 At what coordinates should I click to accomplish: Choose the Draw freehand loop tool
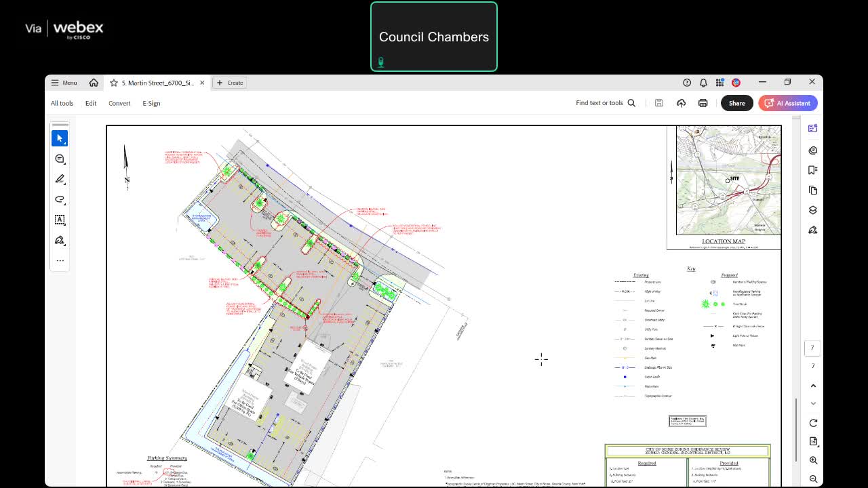coord(60,199)
